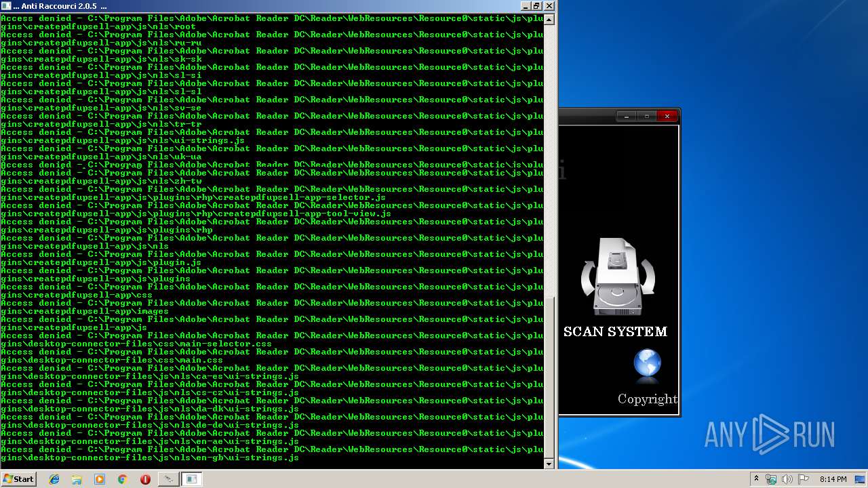Select the Anti Raccourci taskbar button

[168, 479]
